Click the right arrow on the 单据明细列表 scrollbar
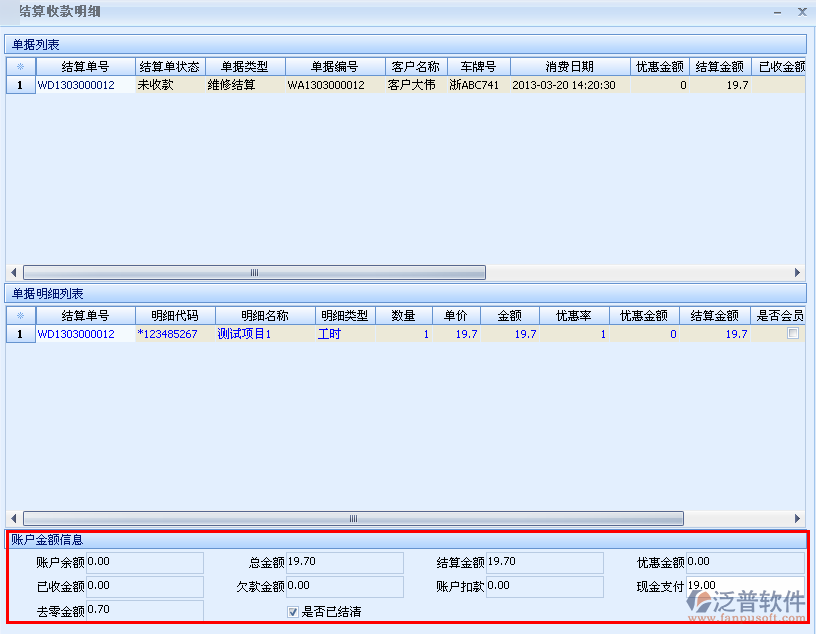 click(797, 518)
